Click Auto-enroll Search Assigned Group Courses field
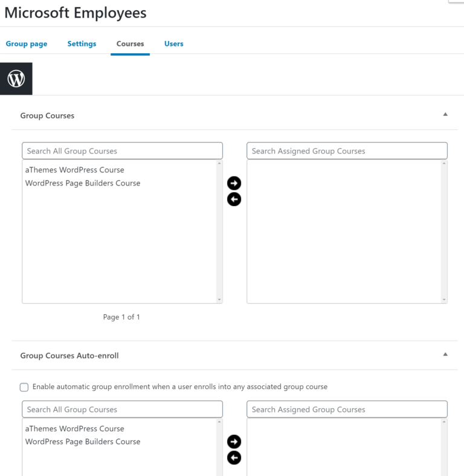This screenshot has width=464, height=476. pyautogui.click(x=347, y=409)
